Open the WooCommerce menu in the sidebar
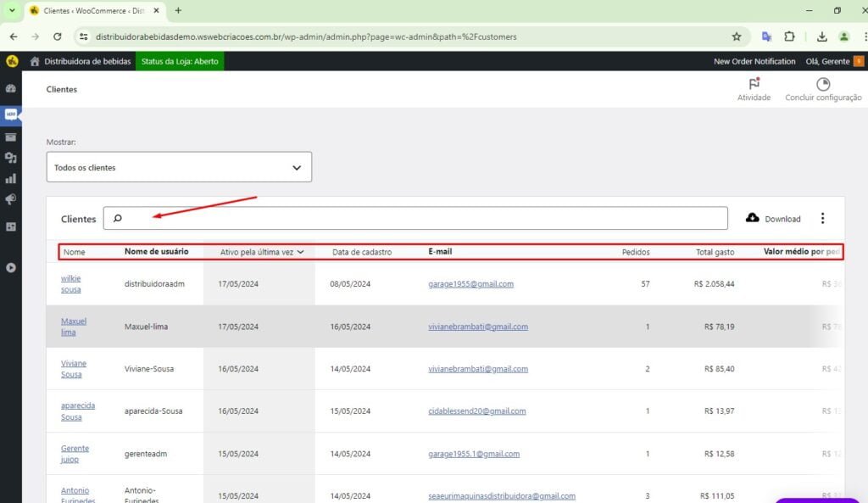868x503 pixels. coord(11,114)
